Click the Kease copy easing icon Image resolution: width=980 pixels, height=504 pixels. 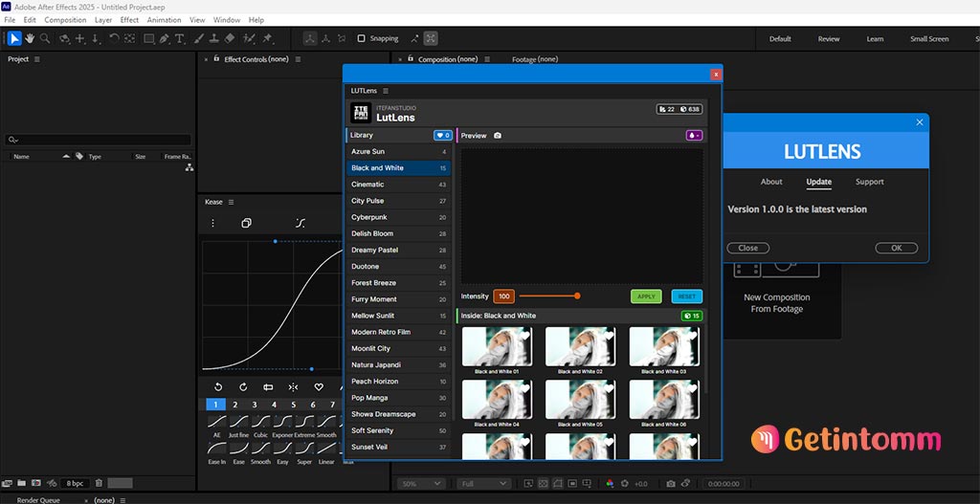click(x=246, y=223)
